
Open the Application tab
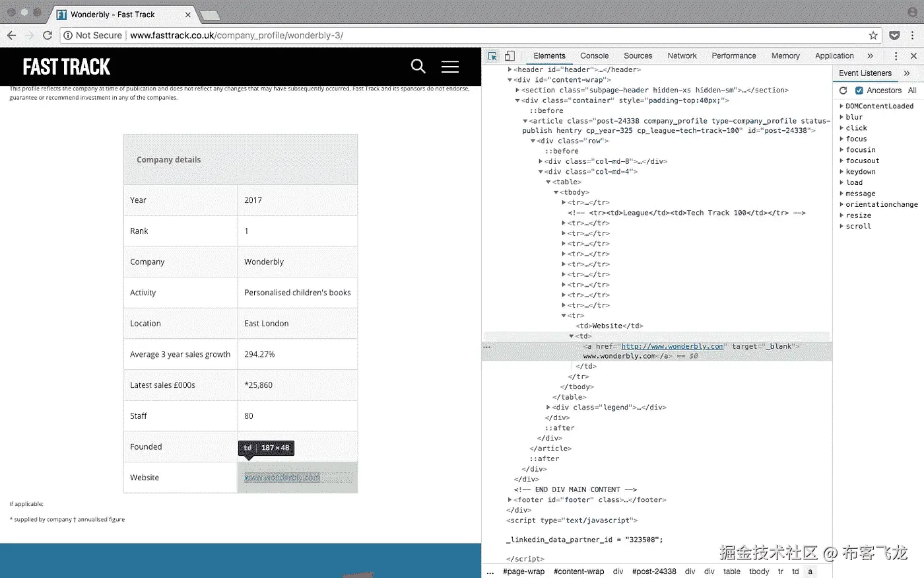834,56
